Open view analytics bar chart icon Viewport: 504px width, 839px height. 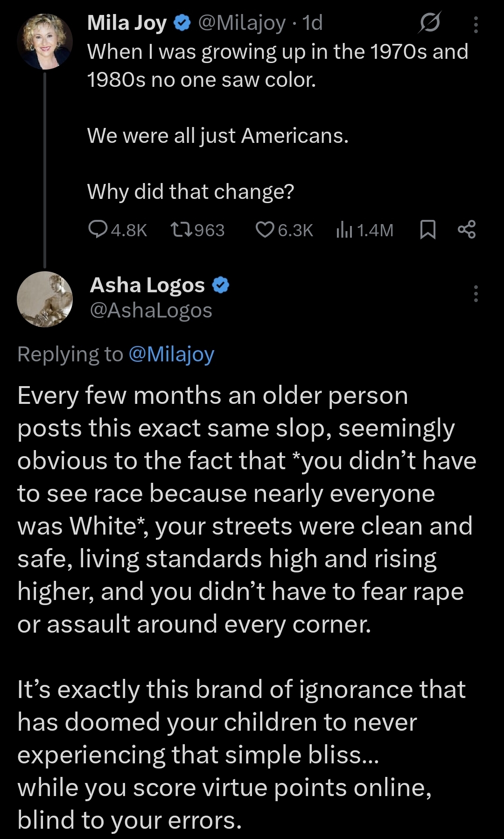(344, 230)
